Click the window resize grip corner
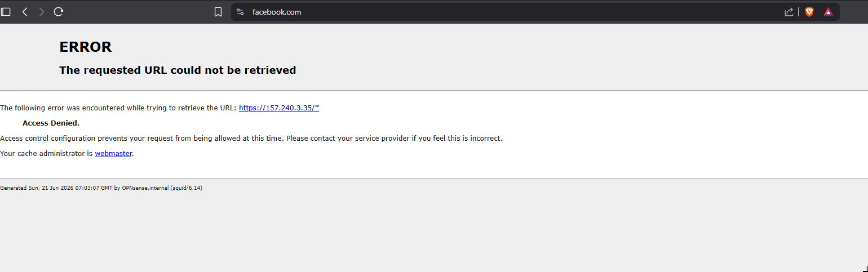 point(865,269)
